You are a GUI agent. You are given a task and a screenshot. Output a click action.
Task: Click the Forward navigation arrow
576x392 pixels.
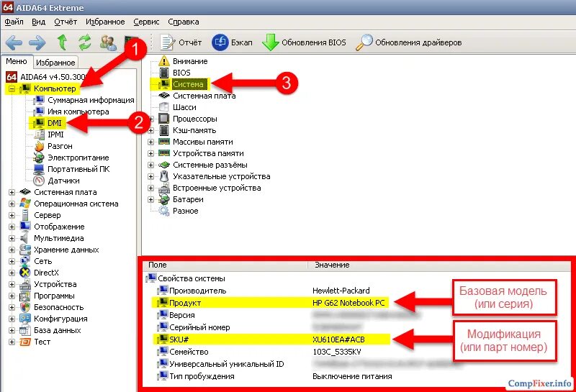click(37, 43)
